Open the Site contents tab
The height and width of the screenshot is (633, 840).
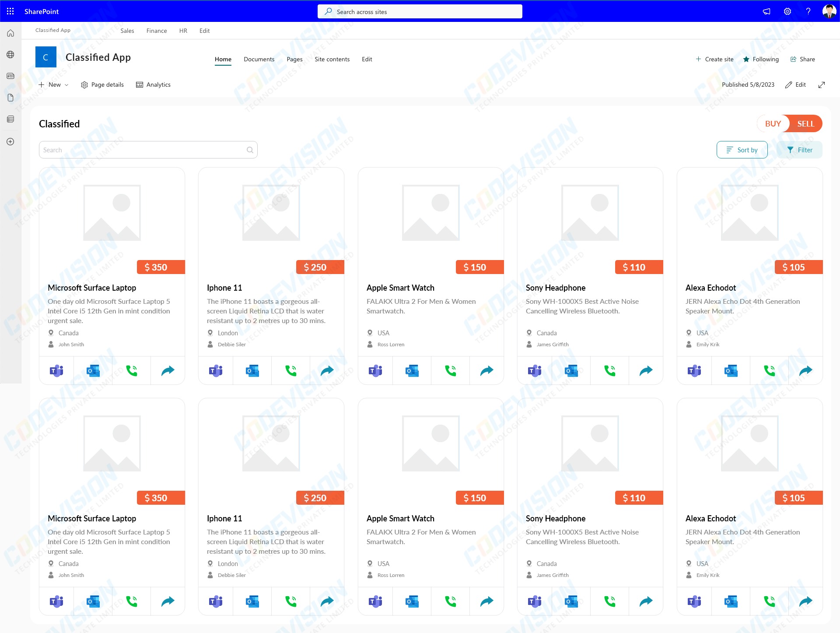[332, 60]
